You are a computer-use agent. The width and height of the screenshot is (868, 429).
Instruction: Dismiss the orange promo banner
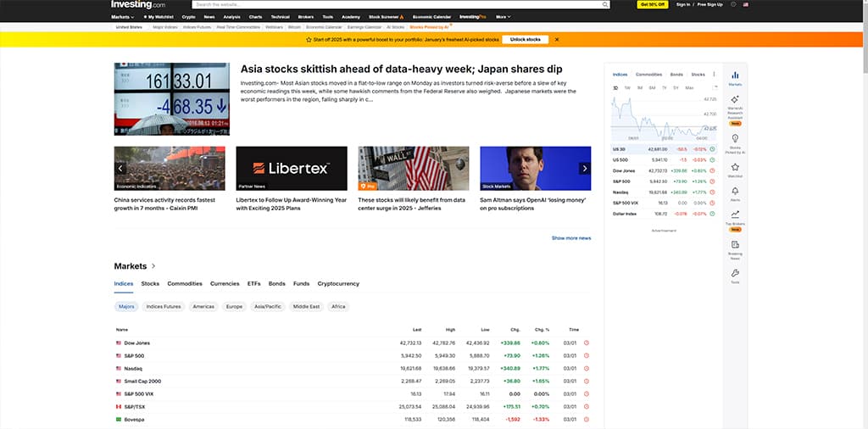click(x=557, y=40)
